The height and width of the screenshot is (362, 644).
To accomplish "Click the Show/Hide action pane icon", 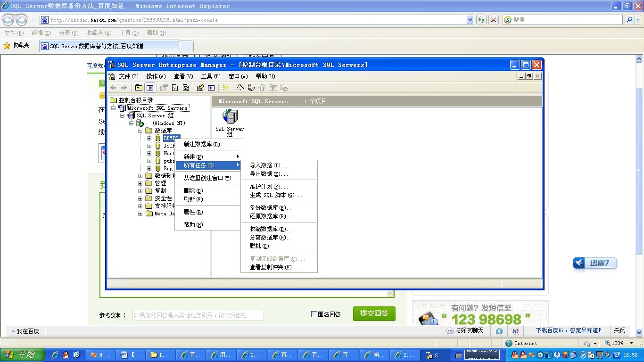I will coord(211,88).
